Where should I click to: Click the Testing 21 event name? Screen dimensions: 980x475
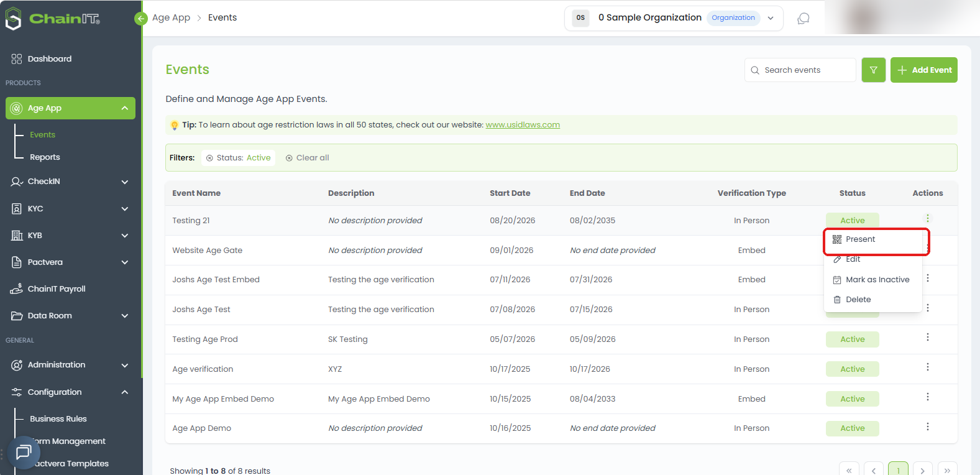[x=191, y=221]
